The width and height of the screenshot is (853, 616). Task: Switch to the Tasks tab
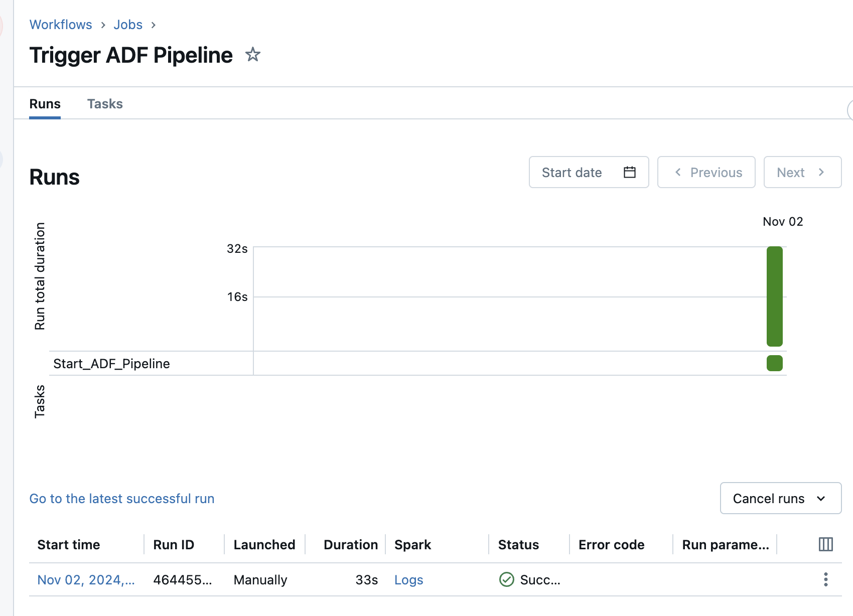point(105,104)
